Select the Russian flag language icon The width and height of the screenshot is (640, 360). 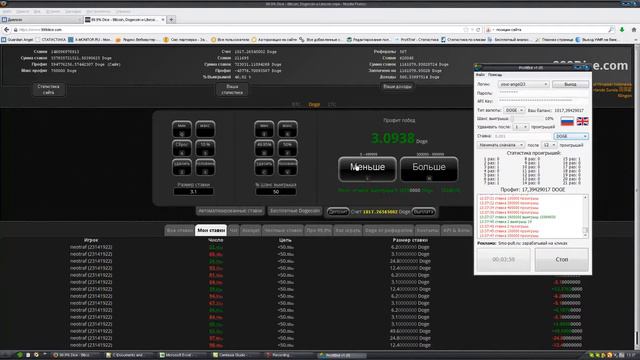click(567, 121)
